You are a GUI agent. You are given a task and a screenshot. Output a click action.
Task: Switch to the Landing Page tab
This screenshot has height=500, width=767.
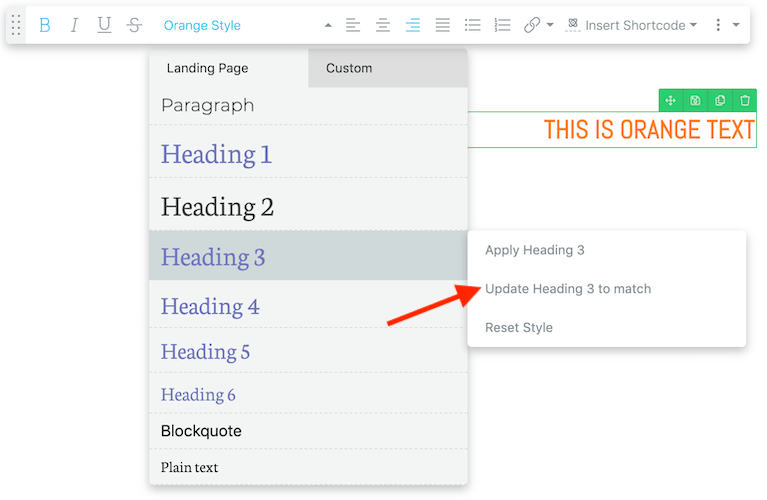point(228,68)
